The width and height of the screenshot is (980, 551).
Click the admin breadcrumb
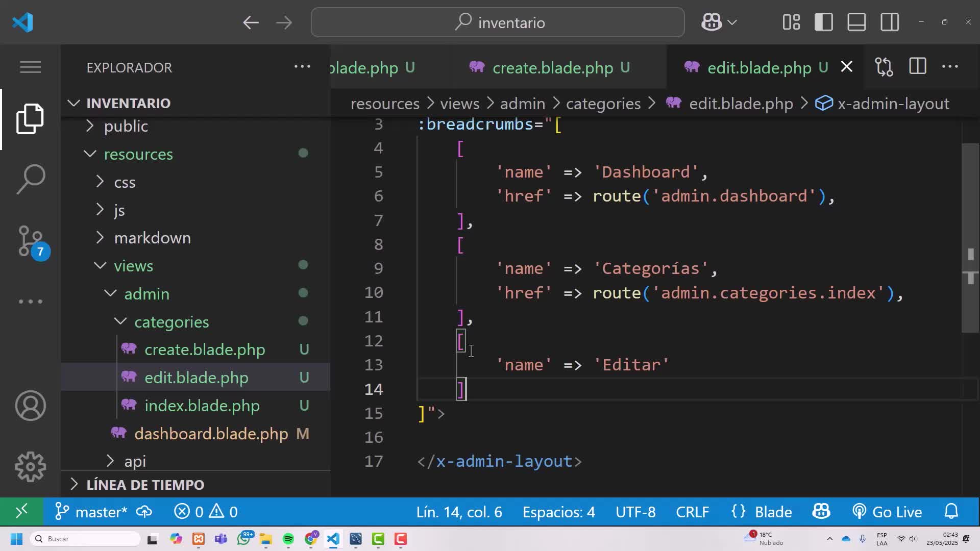[x=523, y=104]
